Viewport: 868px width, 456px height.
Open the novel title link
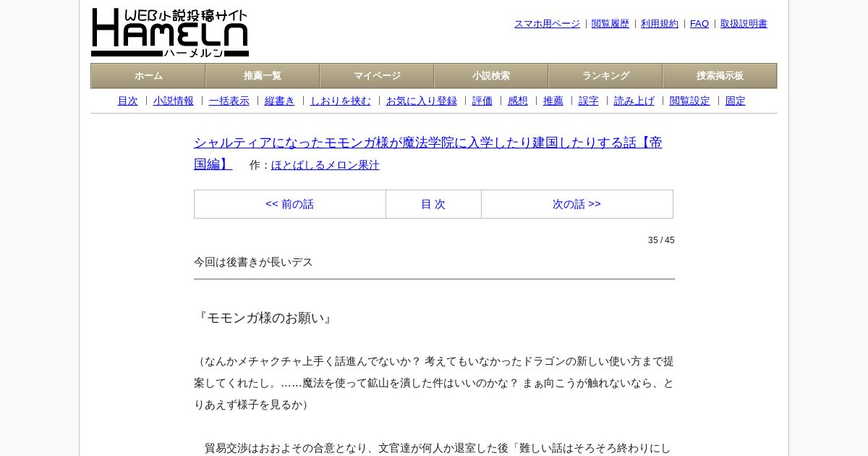click(x=428, y=153)
